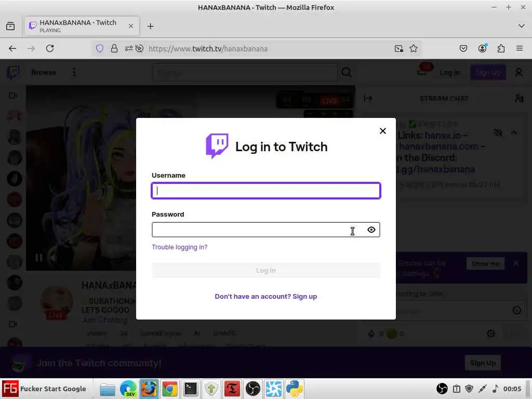Open the Trouble logging in? link
Image resolution: width=532 pixels, height=399 pixels.
pos(179,247)
